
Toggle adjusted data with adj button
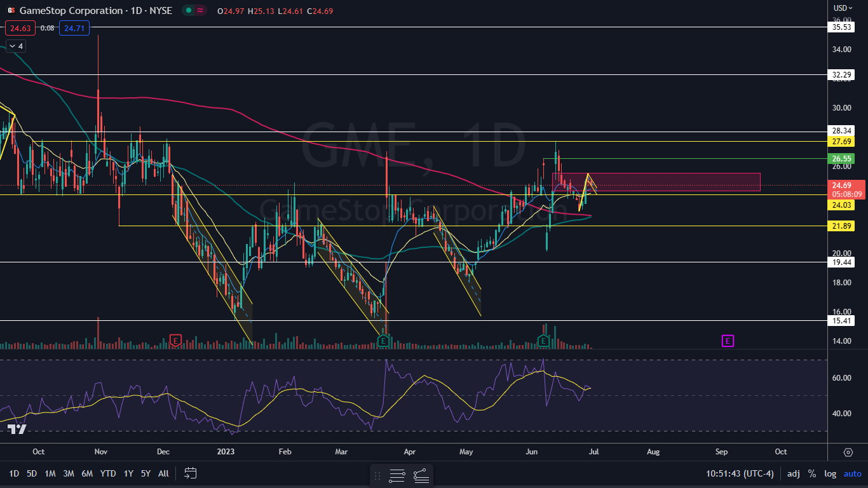coord(794,473)
